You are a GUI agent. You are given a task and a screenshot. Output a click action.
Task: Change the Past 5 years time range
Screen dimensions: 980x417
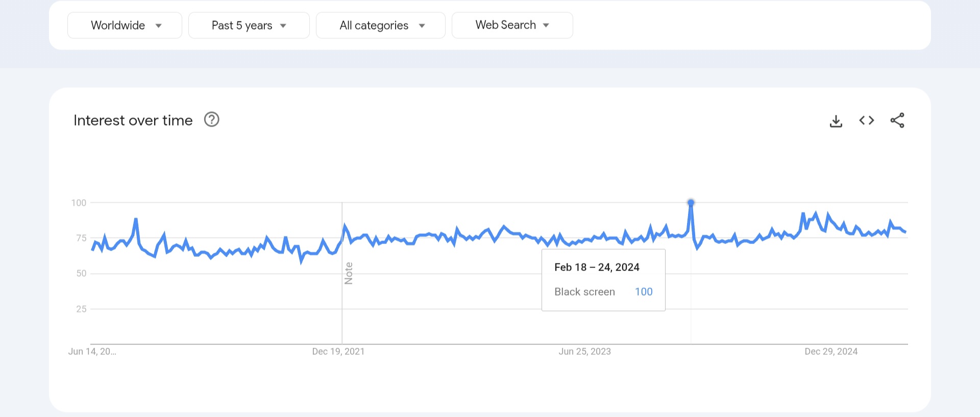click(x=249, y=26)
